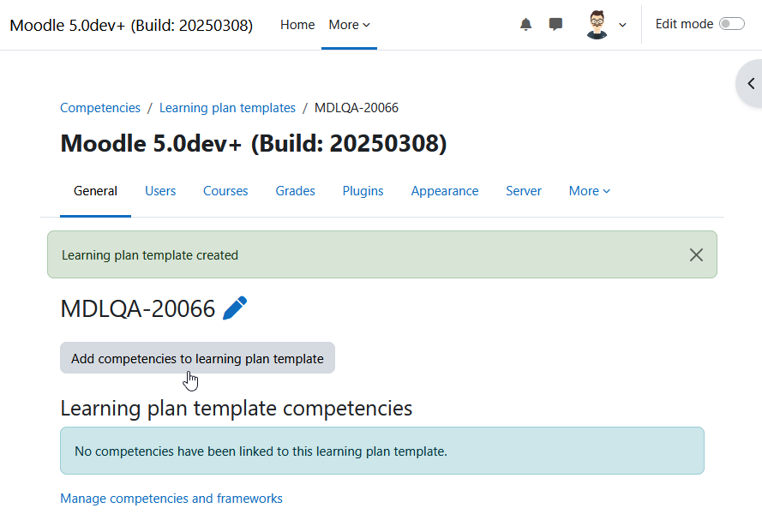Screen dimensions: 762x532
Task: Dismiss the template created notification
Action: [x=696, y=254]
